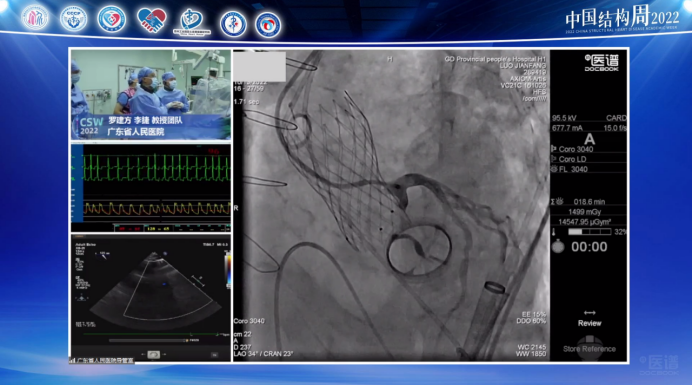This screenshot has width=693, height=385.
Task: Click the heart with handshake logo
Action: (x=152, y=20)
